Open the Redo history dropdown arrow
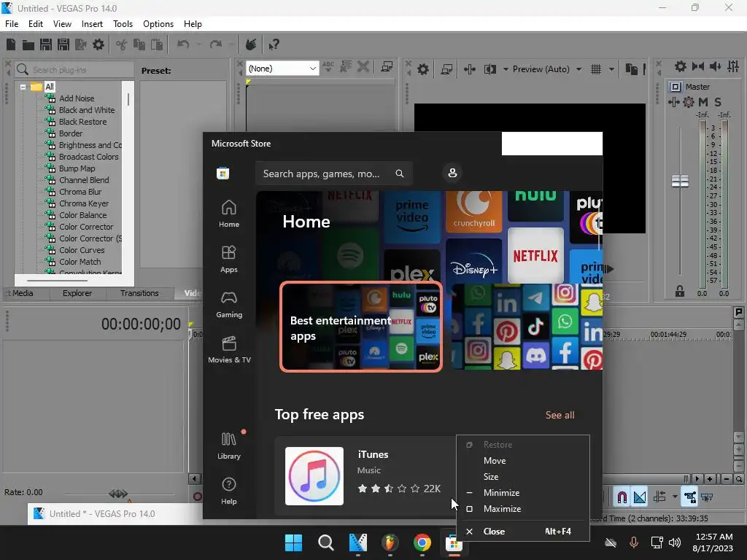This screenshot has height=560, width=747. pos(231,44)
